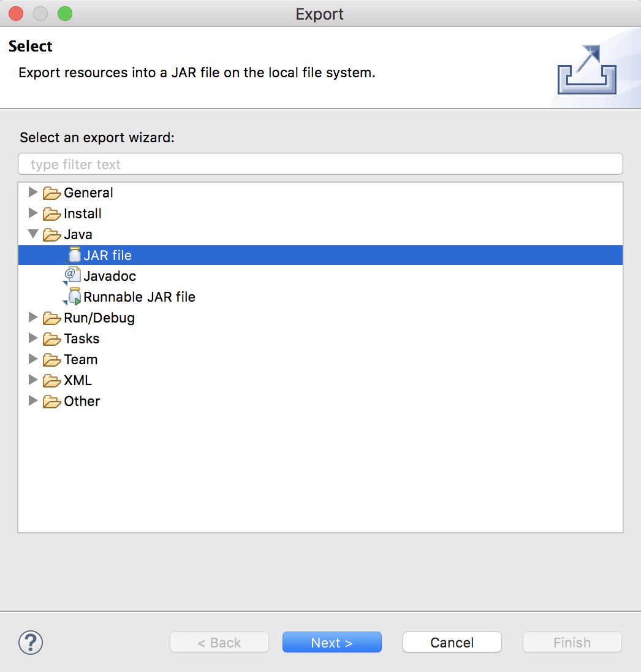This screenshot has height=672, width=641.
Task: Click the XML folder icon
Action: [52, 381]
